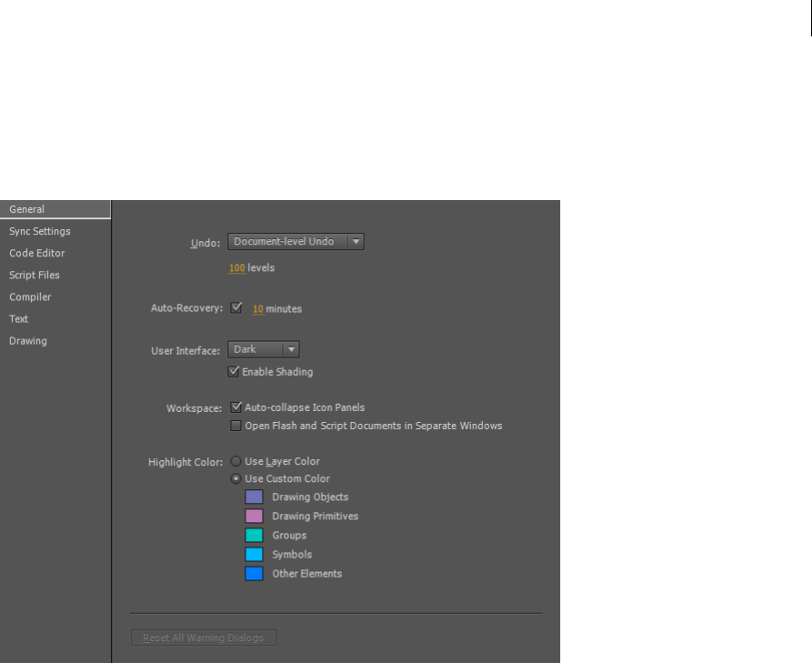Select Use Custom Color radio button
The image size is (812, 663).
coord(236,478)
